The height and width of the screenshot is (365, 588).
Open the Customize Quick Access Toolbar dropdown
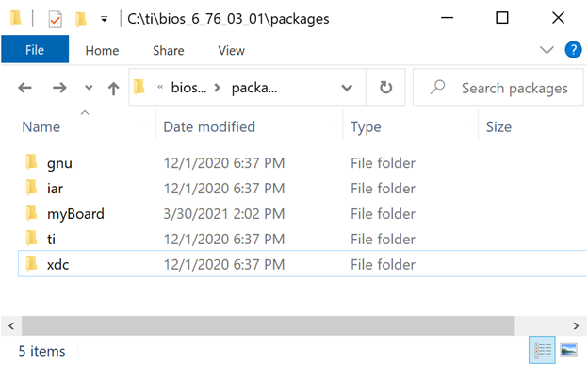(104, 19)
